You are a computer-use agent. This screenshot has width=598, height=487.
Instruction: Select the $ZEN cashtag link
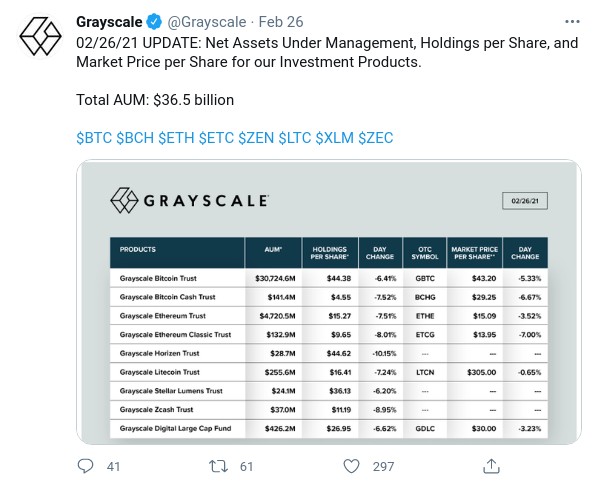(256, 138)
